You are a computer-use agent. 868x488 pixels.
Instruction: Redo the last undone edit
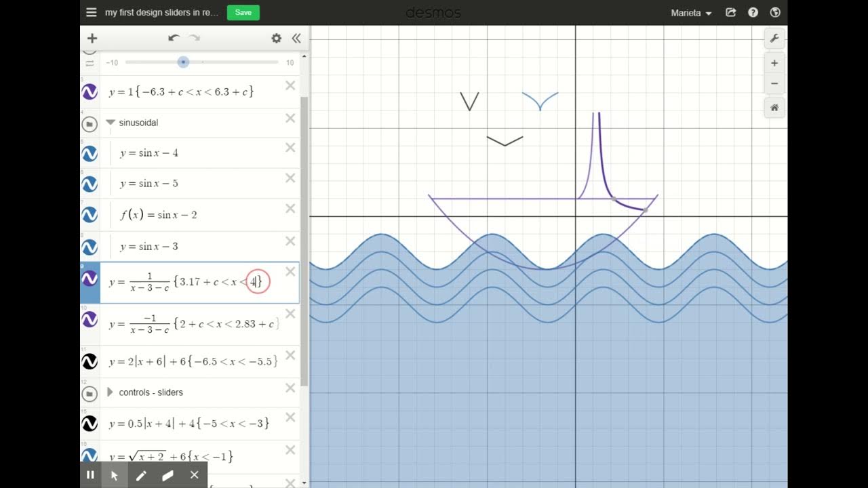pos(195,39)
